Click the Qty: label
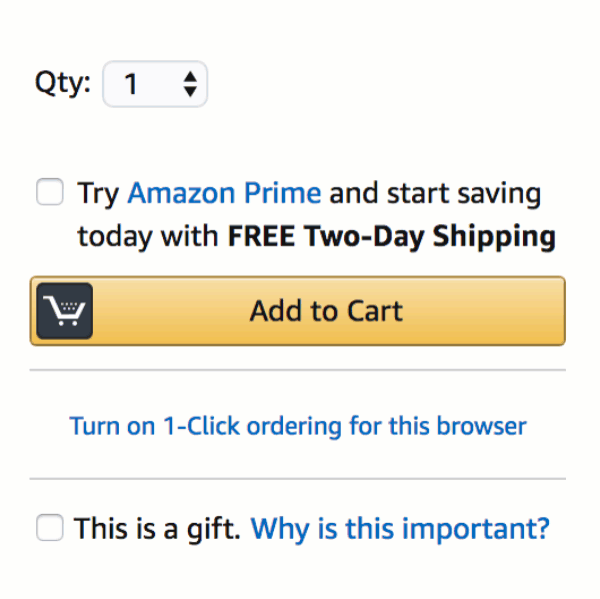This screenshot has height=599, width=600. pos(63,83)
